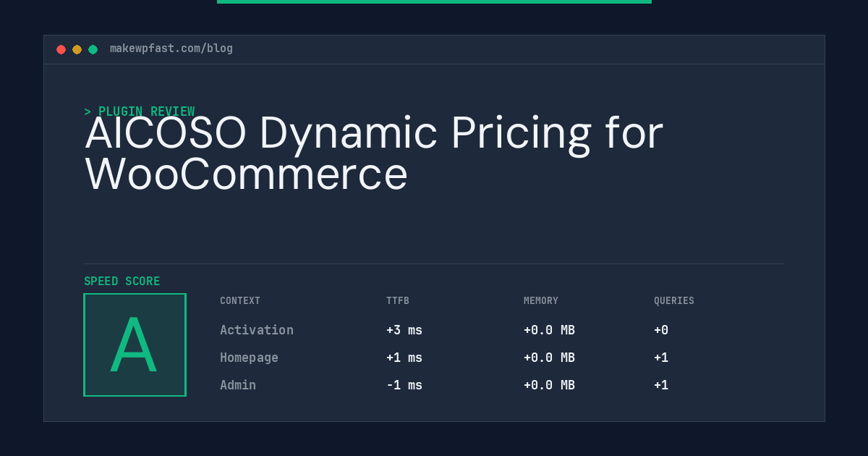Viewport: 868px width, 456px height.
Task: Click the makewpfast.com/blog address text
Action: 171,48
